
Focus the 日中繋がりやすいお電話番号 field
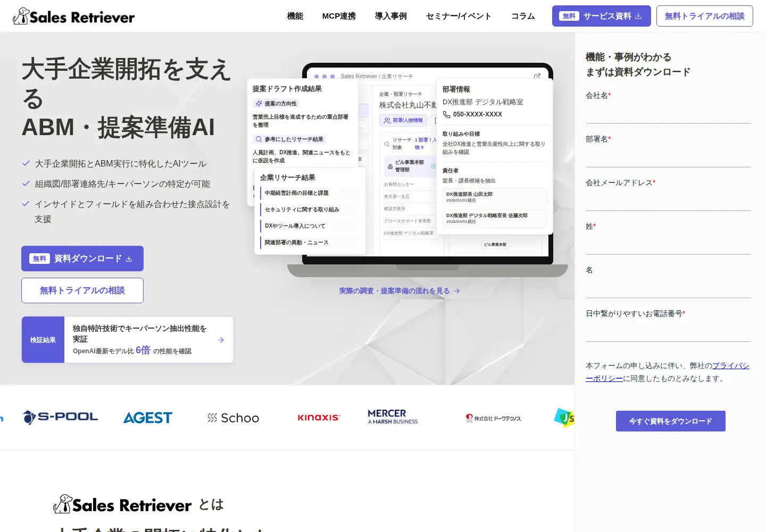pyautogui.click(x=668, y=331)
